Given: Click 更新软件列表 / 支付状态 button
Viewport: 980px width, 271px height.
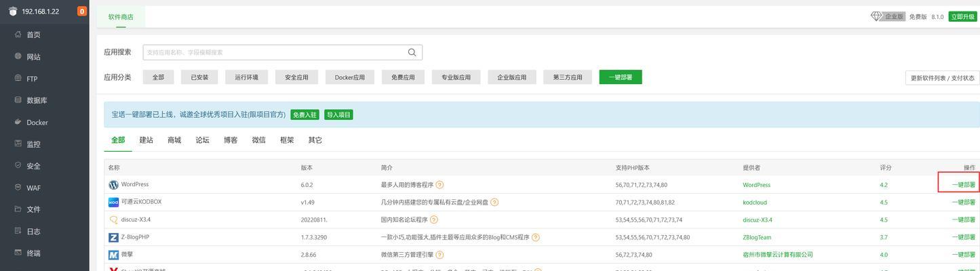Looking at the screenshot, I should pyautogui.click(x=942, y=78).
